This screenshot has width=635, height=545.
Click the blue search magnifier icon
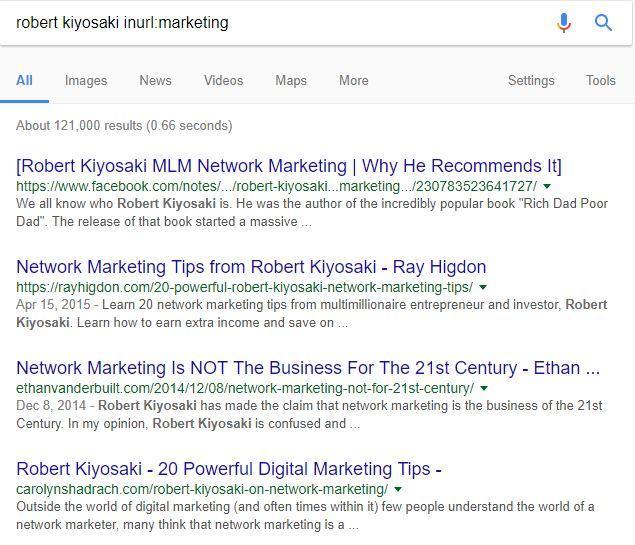[x=603, y=23]
